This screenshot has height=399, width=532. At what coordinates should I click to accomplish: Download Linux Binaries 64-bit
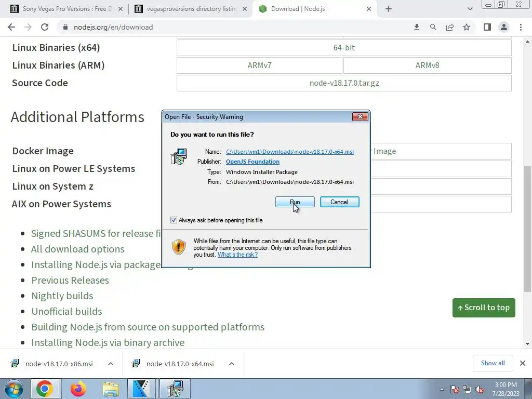click(x=344, y=47)
